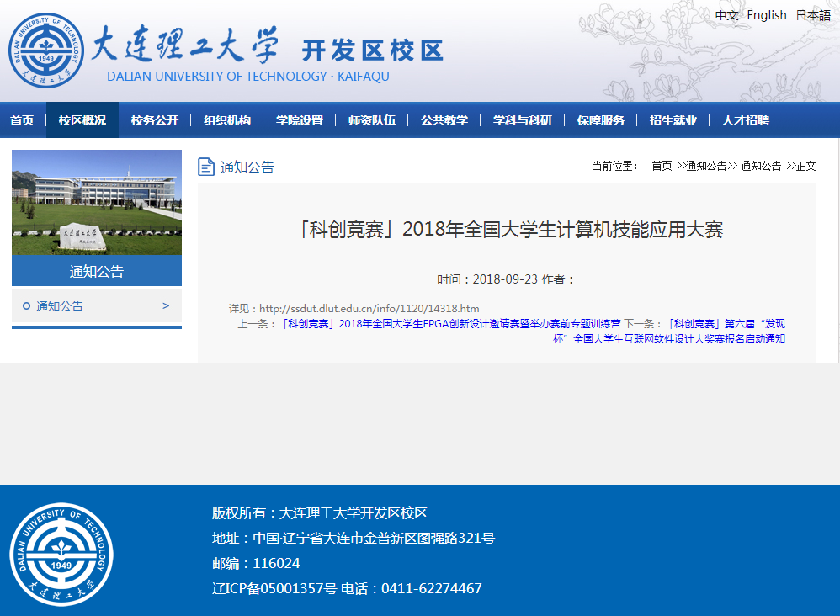Image resolution: width=840 pixels, height=616 pixels.
Task: Open the 校区概况 navigation menu item
Action: coord(82,120)
